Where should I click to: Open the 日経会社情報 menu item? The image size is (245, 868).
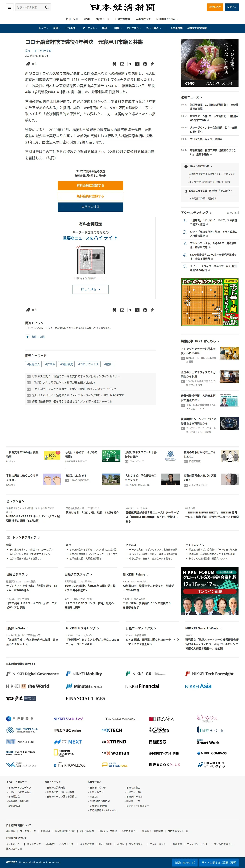click(x=122, y=19)
